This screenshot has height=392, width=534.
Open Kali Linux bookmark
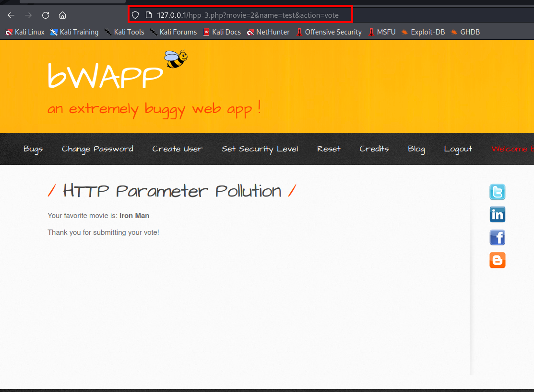25,32
